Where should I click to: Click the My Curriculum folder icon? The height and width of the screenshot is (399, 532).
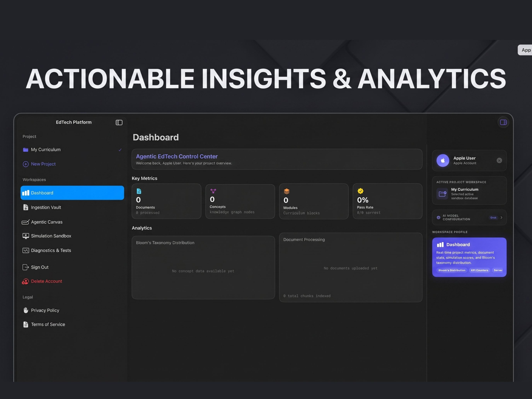26,150
